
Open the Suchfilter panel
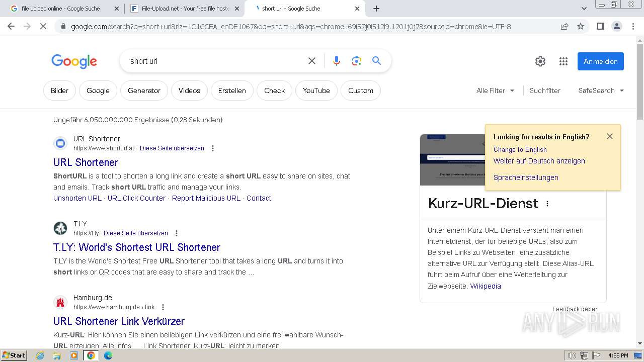[545, 90]
